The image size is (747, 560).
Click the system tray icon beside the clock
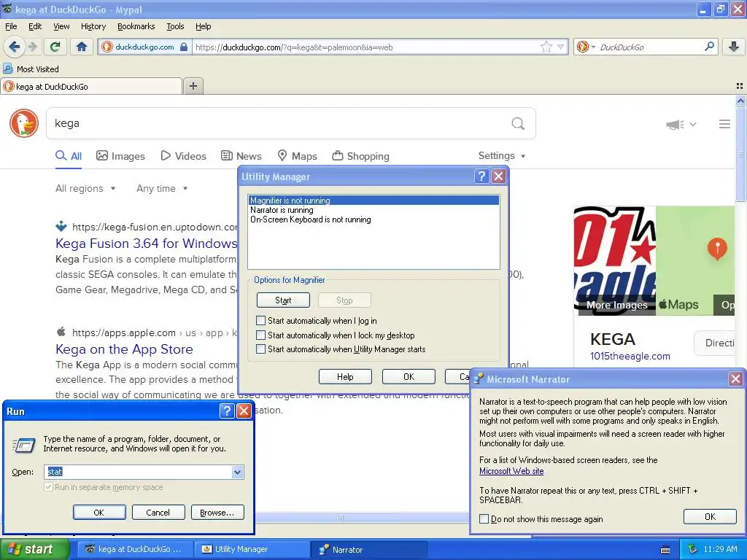click(x=693, y=549)
